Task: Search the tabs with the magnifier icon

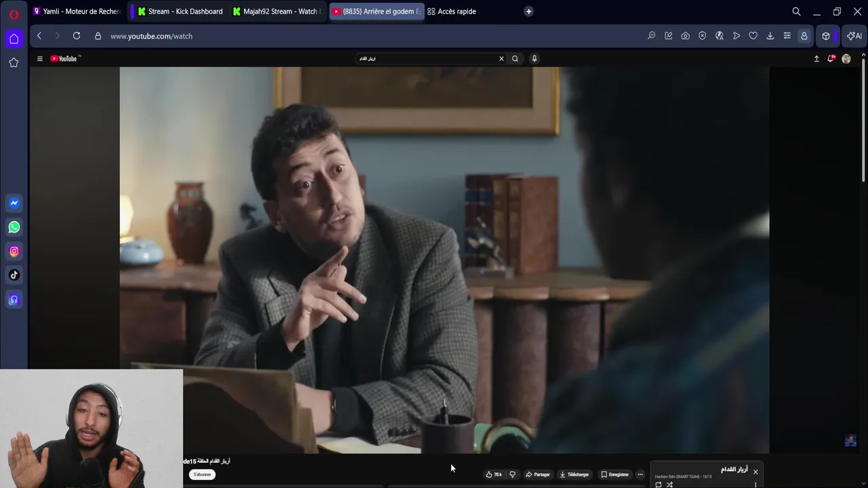Action: click(x=797, y=12)
